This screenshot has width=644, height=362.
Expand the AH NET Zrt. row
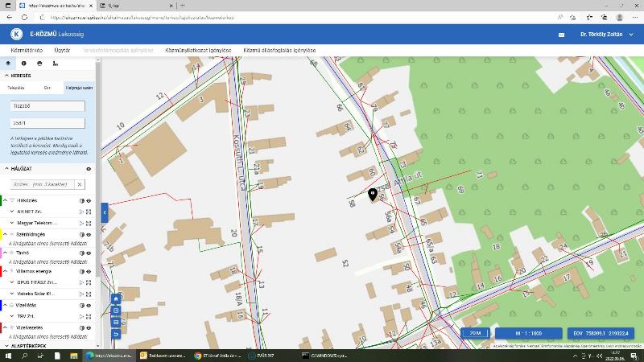pyautogui.click(x=12, y=212)
